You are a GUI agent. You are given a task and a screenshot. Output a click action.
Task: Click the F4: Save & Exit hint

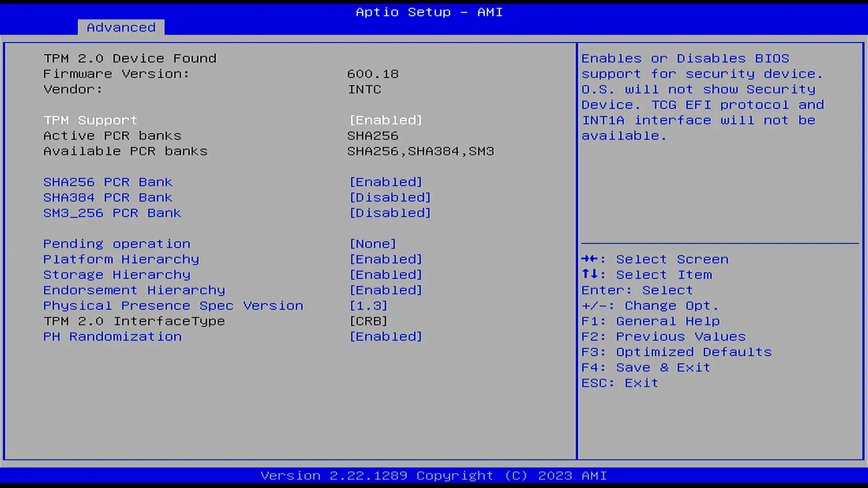coord(646,368)
